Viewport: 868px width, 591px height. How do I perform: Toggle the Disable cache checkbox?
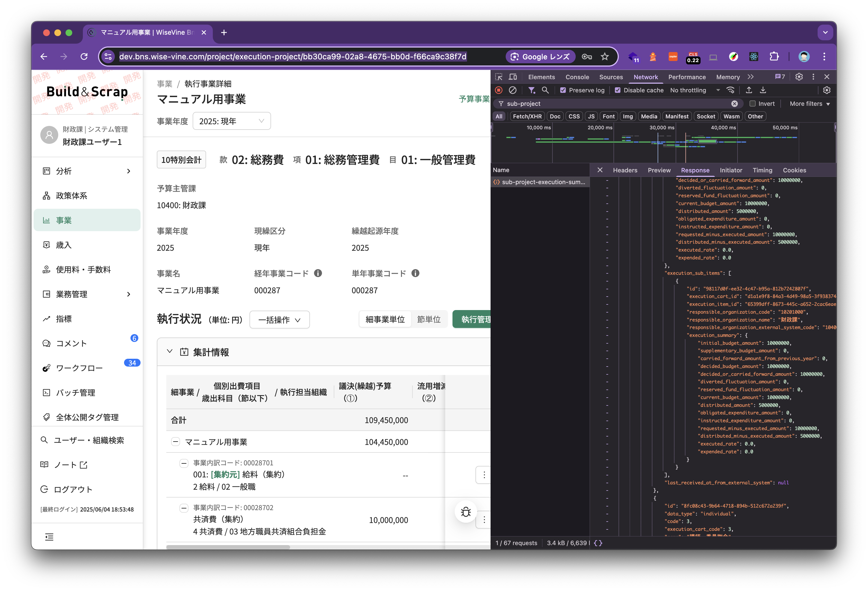tap(617, 90)
